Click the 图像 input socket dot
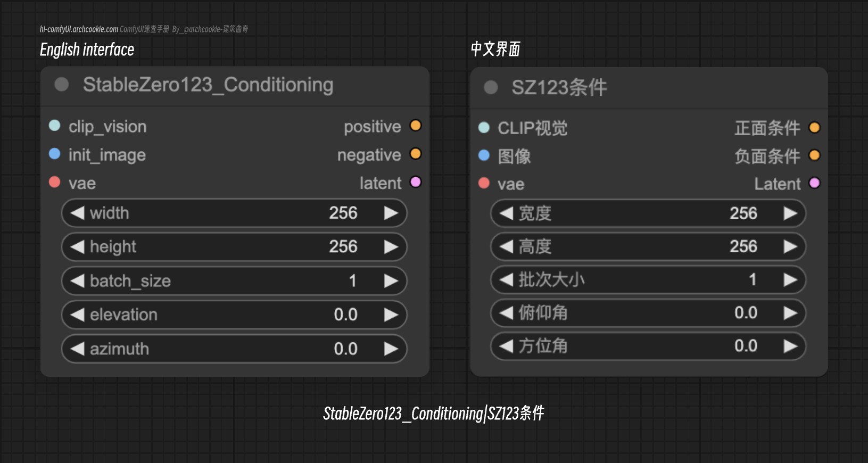The height and width of the screenshot is (463, 868). click(484, 155)
